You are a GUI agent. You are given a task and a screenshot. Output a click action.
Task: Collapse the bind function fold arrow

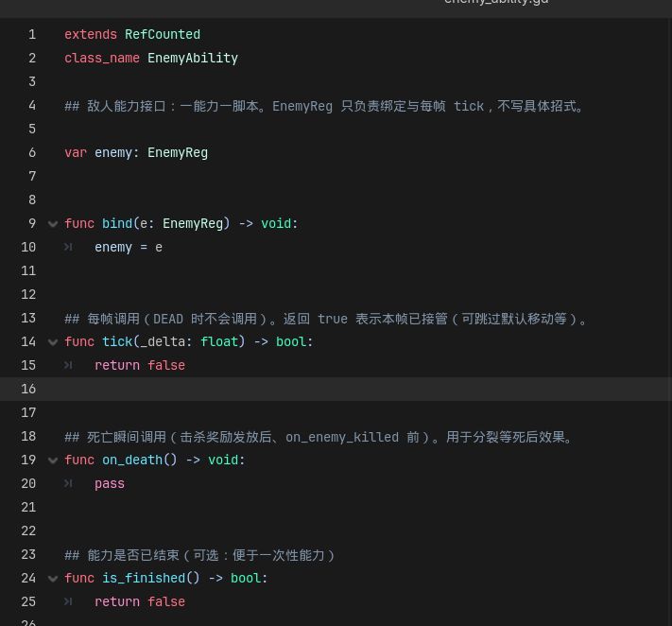[53, 224]
